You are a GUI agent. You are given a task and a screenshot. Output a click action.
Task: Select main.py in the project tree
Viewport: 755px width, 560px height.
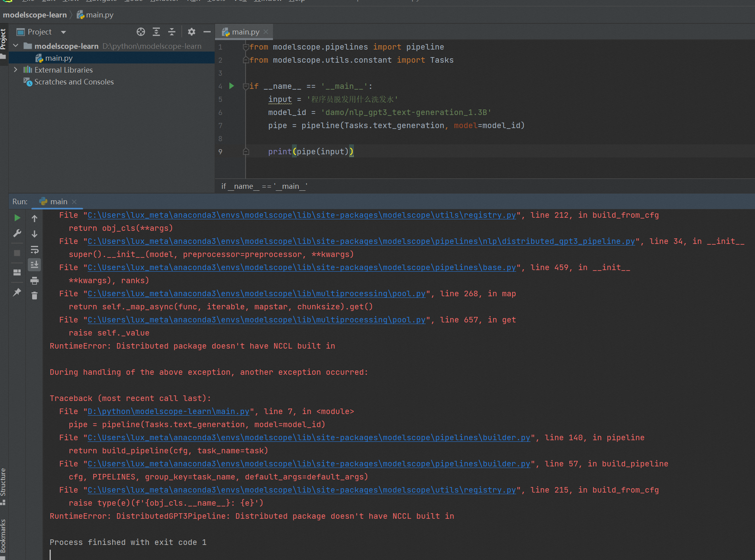[x=59, y=58]
